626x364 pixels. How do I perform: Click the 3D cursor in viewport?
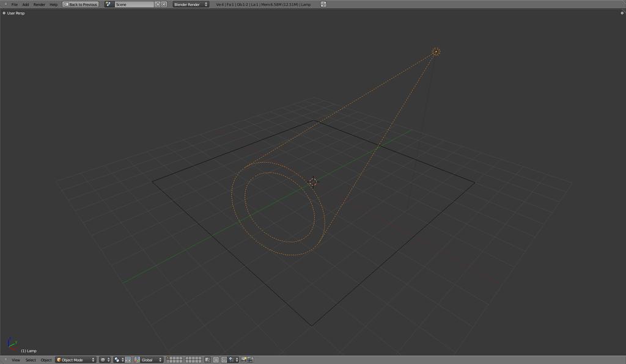pos(314,182)
